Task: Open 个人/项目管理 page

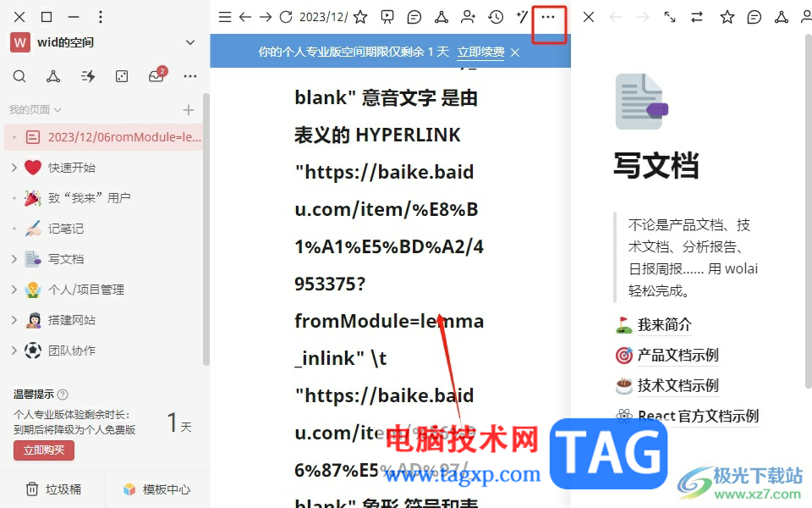Action: (x=86, y=290)
